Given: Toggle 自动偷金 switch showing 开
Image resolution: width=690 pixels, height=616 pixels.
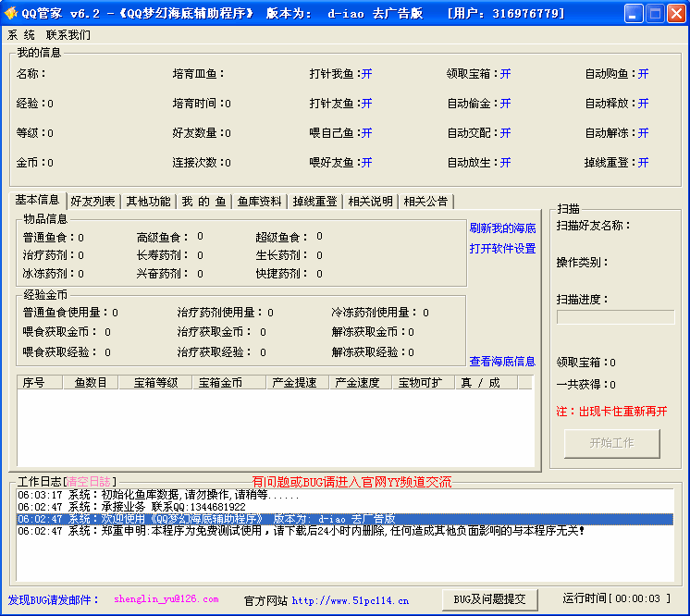Looking at the screenshot, I should pyautogui.click(x=506, y=104).
